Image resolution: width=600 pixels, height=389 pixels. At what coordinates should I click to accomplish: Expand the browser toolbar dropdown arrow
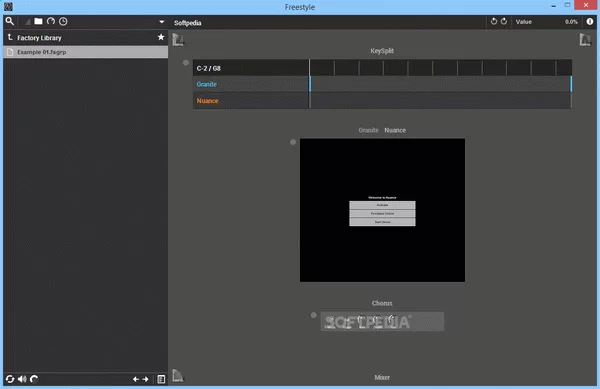(161, 22)
